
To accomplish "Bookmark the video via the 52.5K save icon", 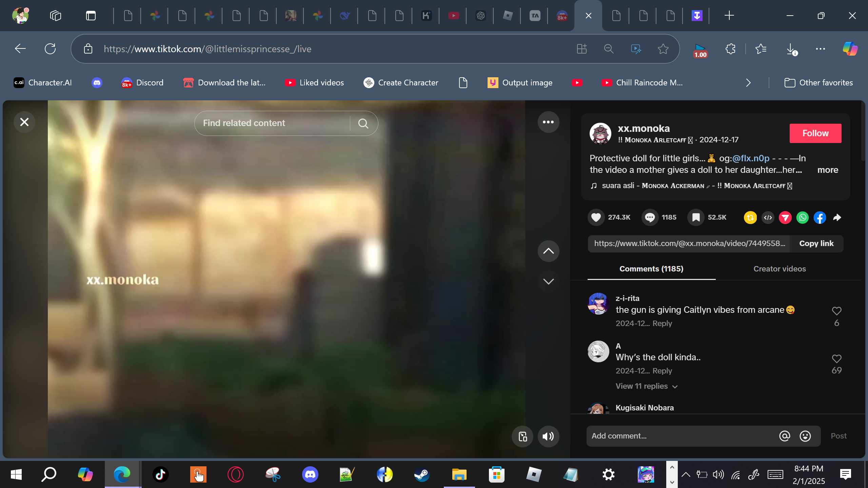I will [x=696, y=217].
